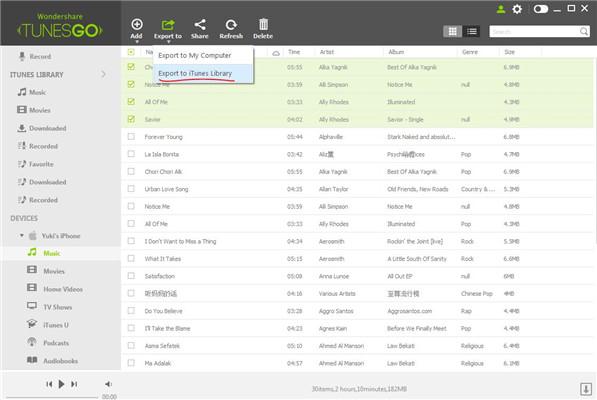Click the Agnes Kain artist cell
597x400 pixels.
pos(333,328)
